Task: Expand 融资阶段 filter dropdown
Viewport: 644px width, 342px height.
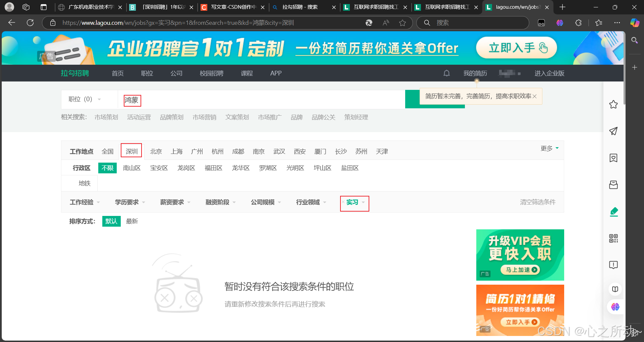Action: 221,202
